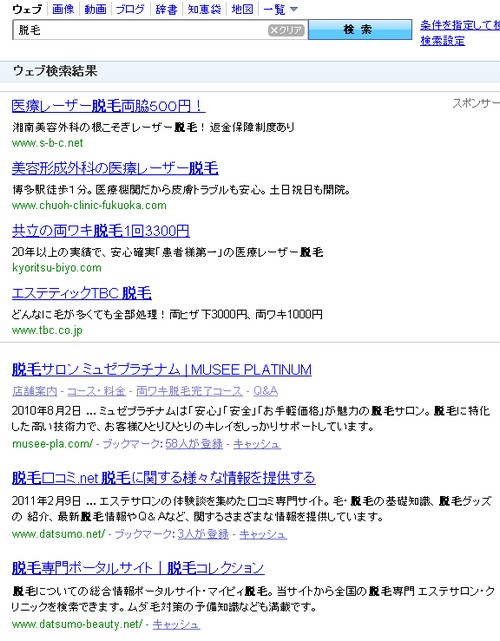Open ad 共立の両ワキ脱毛1回3300円
500x641 pixels.
point(101,231)
